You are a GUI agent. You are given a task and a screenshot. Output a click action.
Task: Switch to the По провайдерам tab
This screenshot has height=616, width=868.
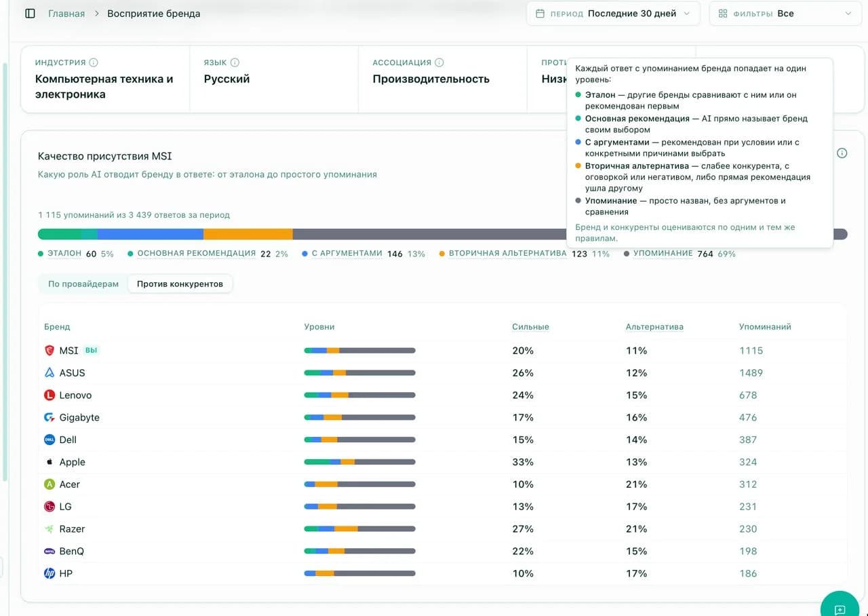[83, 284]
